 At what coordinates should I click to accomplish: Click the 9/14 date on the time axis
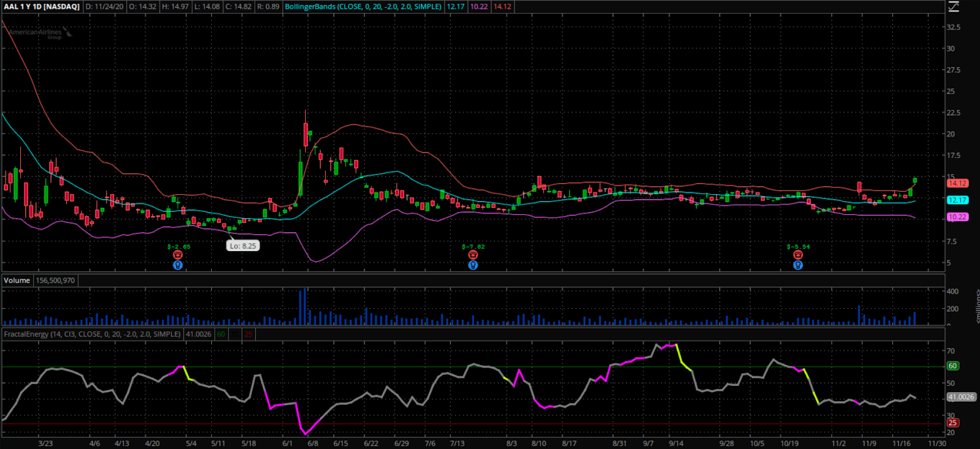pyautogui.click(x=676, y=443)
